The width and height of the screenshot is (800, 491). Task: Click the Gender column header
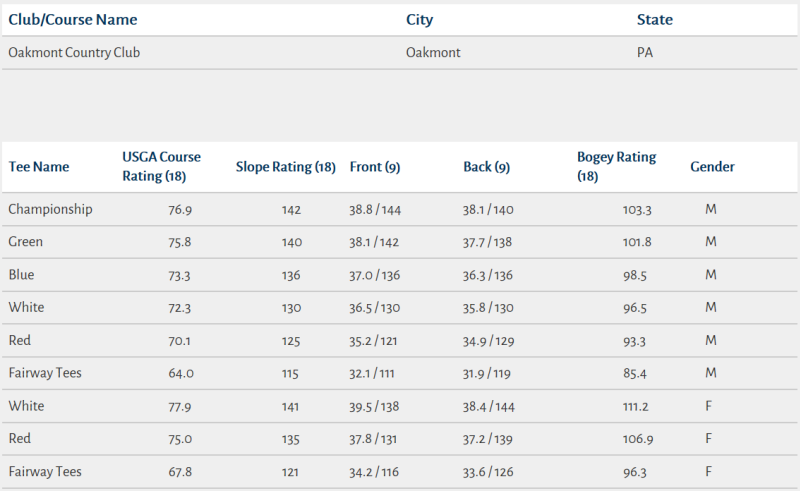pos(712,167)
